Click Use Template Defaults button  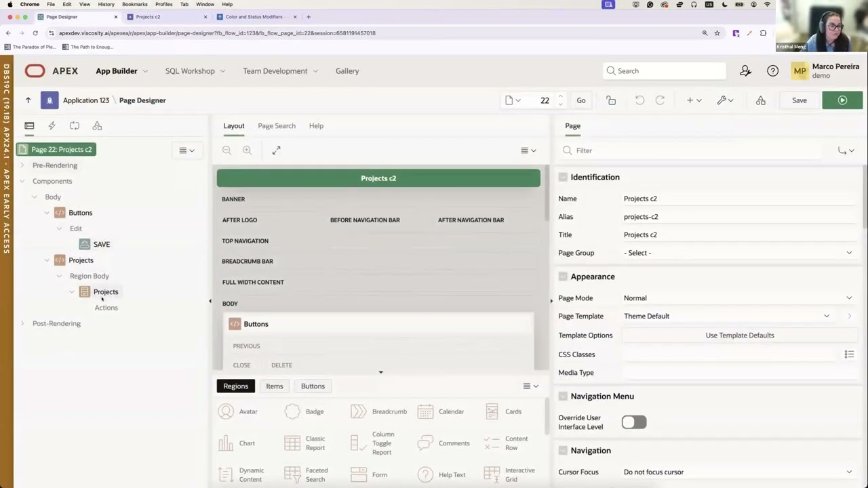click(740, 335)
